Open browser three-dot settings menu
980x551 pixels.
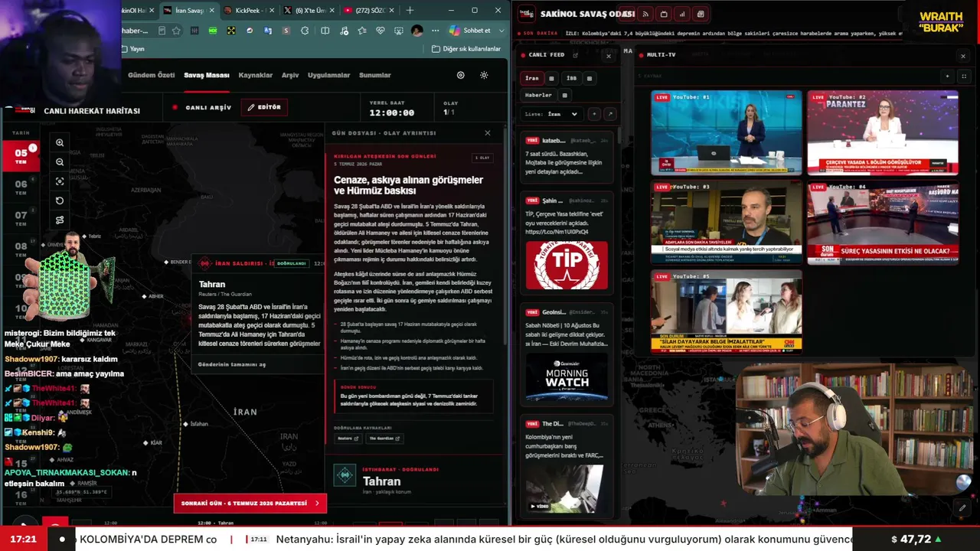pyautogui.click(x=435, y=31)
